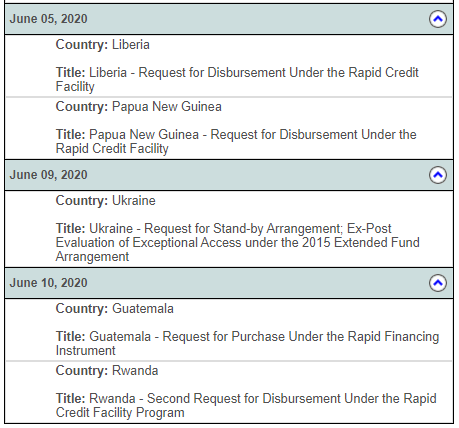Click the June 10, 2020 date header

pyautogui.click(x=48, y=283)
